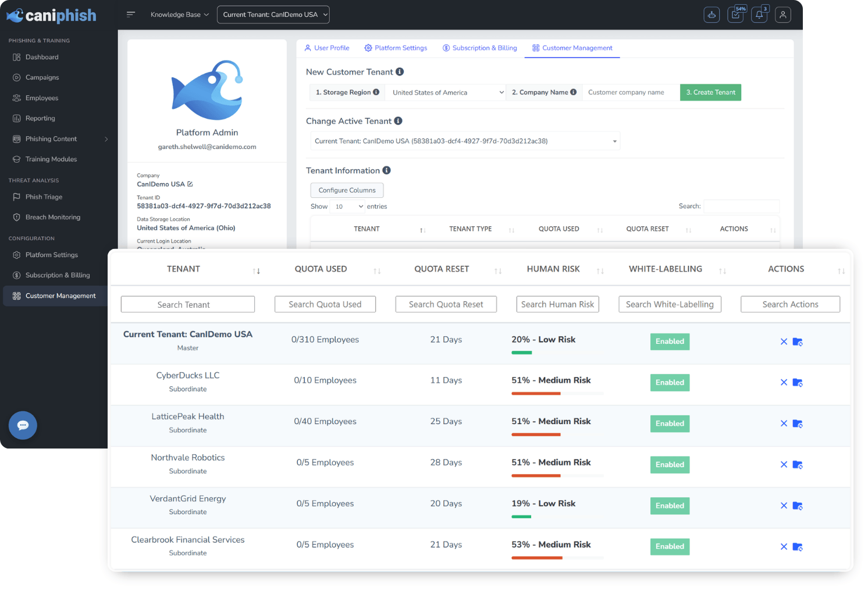The height and width of the screenshot is (605, 868).
Task: Open Change Active Tenant dropdown
Action: [x=465, y=141]
